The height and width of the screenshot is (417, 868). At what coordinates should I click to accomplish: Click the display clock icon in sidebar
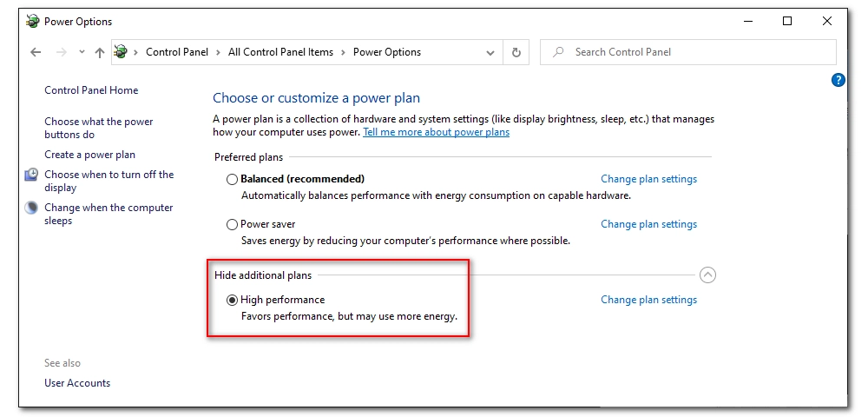31,175
